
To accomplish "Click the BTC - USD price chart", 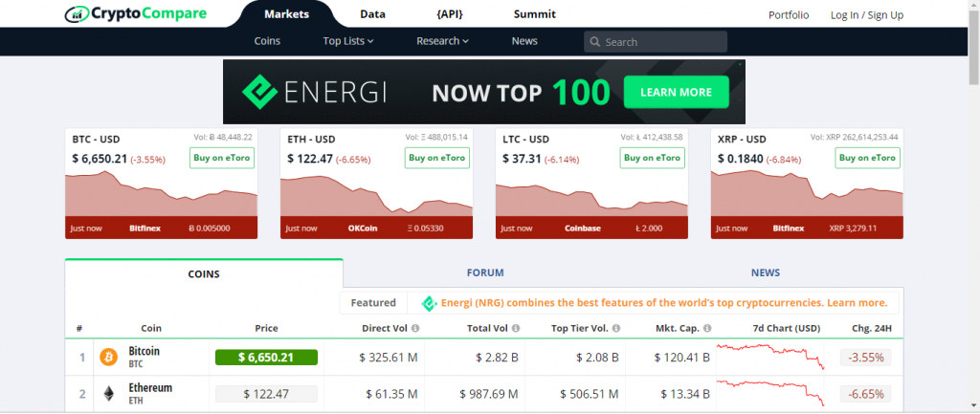I will [x=161, y=194].
